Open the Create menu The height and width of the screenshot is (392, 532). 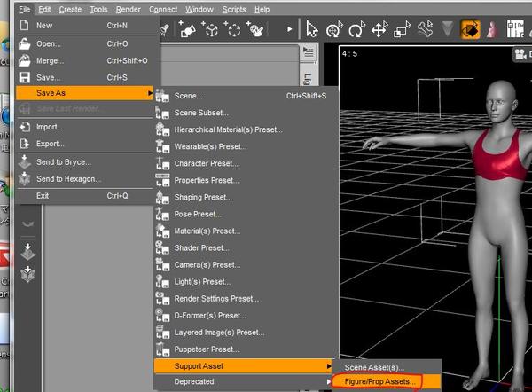pos(70,10)
